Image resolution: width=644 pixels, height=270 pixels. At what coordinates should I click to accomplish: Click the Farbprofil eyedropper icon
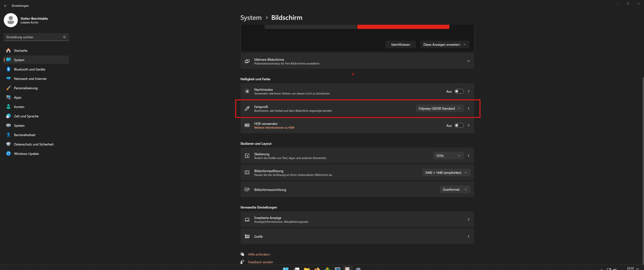coord(247,108)
